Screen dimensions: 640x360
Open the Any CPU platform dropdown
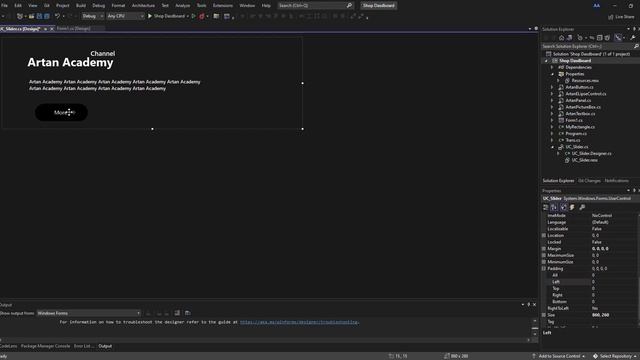pos(125,16)
